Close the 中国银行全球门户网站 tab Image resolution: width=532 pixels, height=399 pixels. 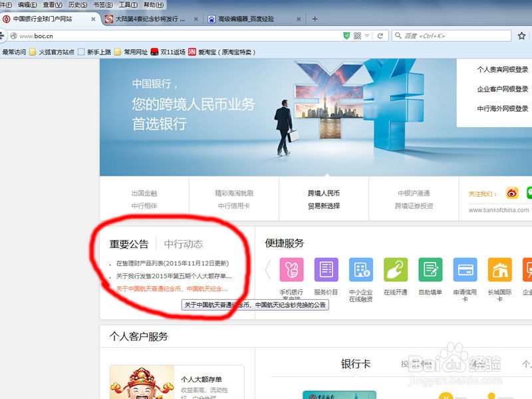coord(93,19)
